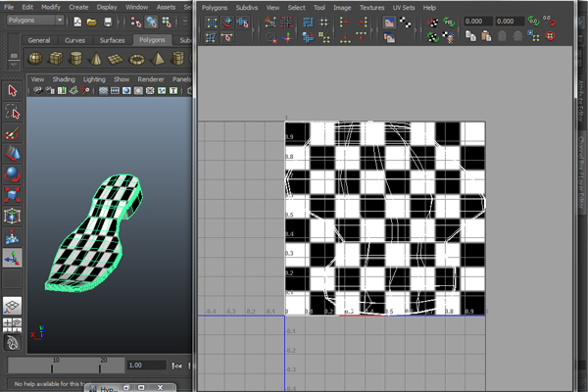This screenshot has height=392, width=588.
Task: Activate the Lasso select tool
Action: tap(13, 112)
